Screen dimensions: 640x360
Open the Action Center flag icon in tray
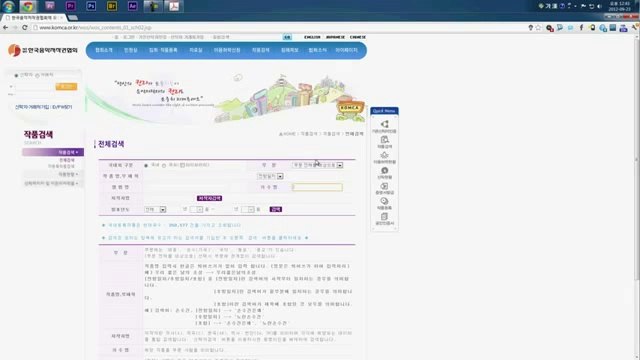click(584, 6)
